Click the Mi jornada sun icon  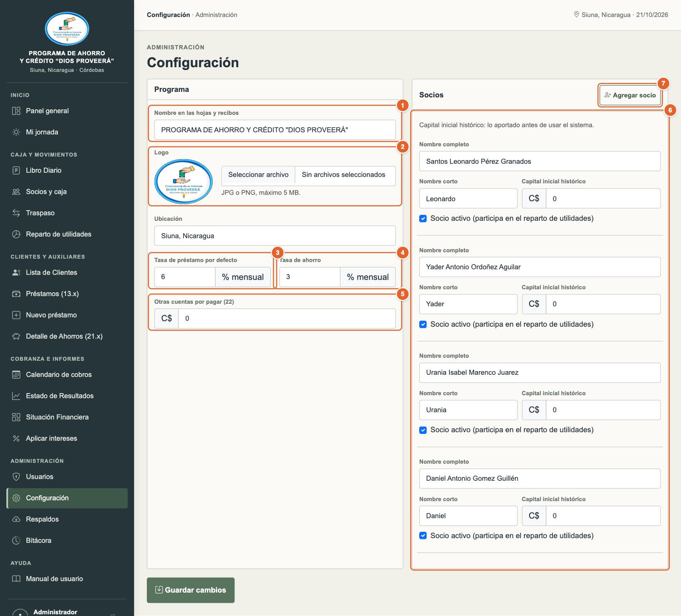click(16, 132)
